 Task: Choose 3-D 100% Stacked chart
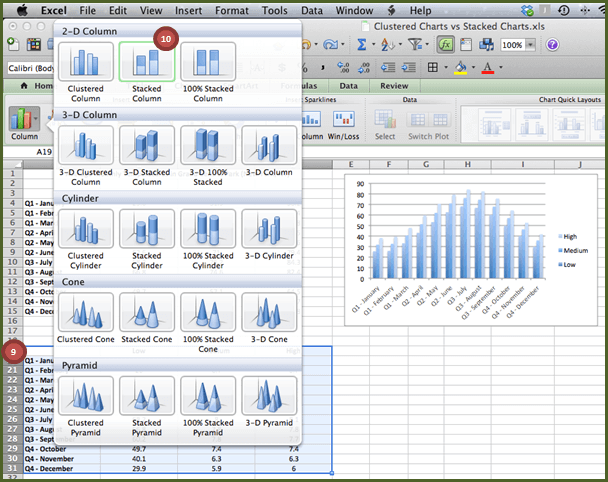tap(208, 145)
